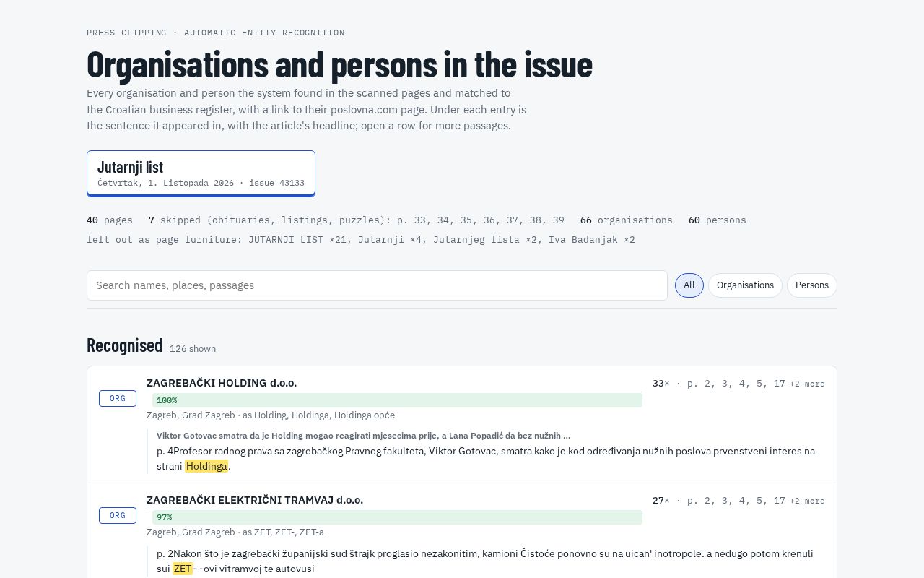Select the All filter pill

pos(689,285)
